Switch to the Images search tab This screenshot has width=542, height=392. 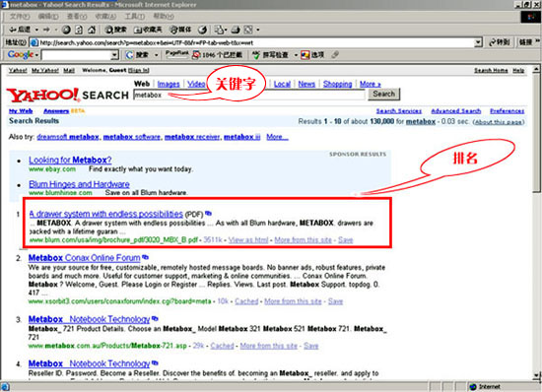point(169,84)
